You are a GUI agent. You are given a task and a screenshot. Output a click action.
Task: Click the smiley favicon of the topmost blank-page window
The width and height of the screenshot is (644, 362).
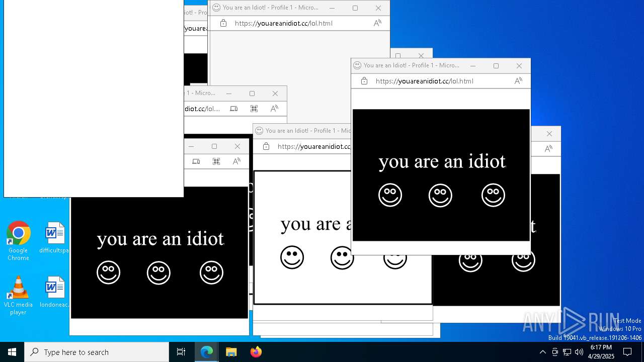(216, 8)
